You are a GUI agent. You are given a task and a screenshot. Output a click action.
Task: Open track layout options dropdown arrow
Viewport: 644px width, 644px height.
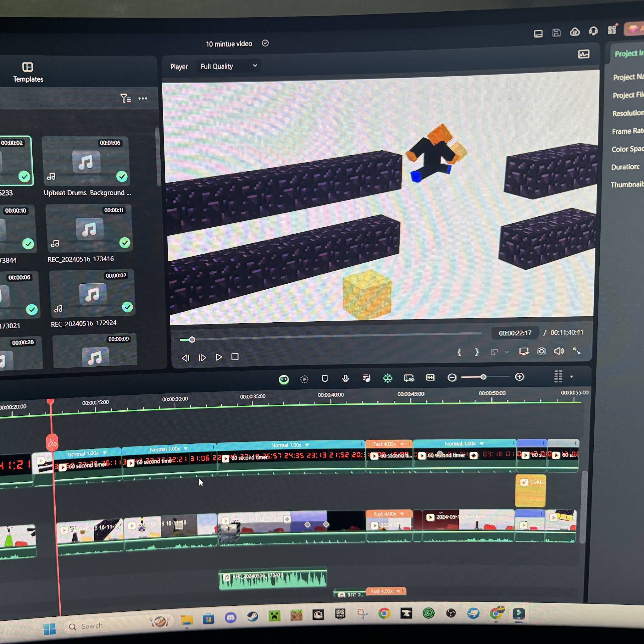(571, 377)
